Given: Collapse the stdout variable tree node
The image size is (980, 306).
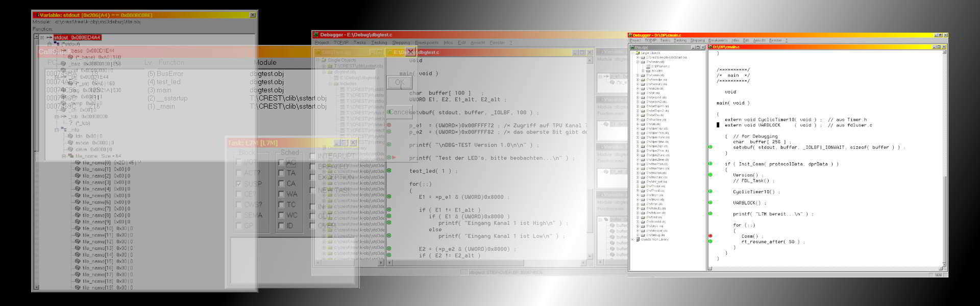Looking at the screenshot, I should [x=42, y=37].
